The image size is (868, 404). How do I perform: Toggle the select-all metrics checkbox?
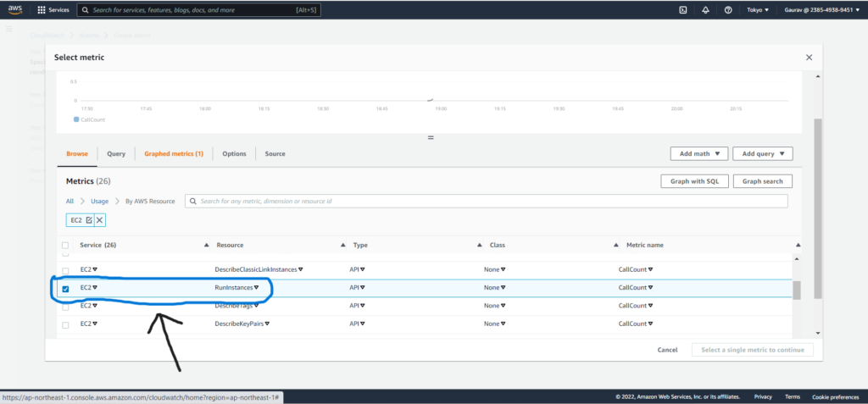[x=65, y=245]
